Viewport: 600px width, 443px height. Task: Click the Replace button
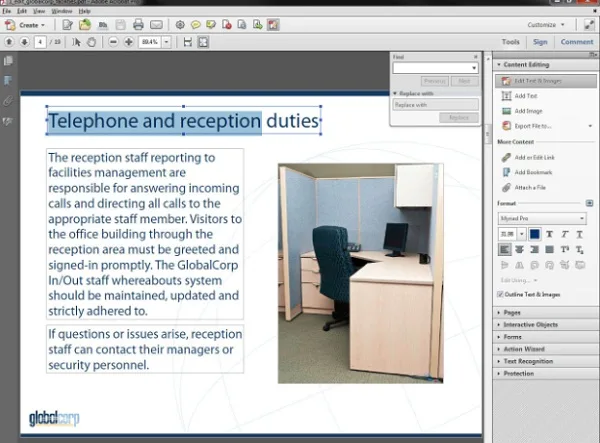pyautogui.click(x=459, y=117)
